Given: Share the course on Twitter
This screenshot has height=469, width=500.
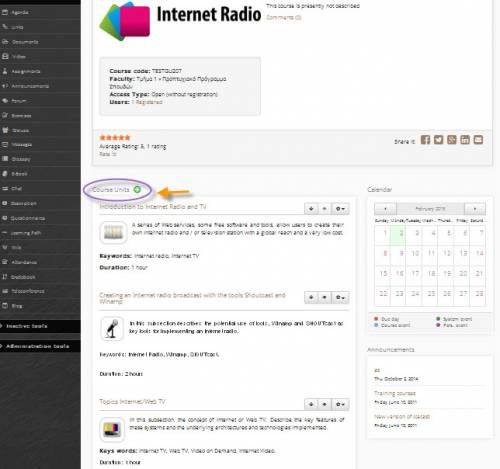Looking at the screenshot, I should tap(438, 140).
